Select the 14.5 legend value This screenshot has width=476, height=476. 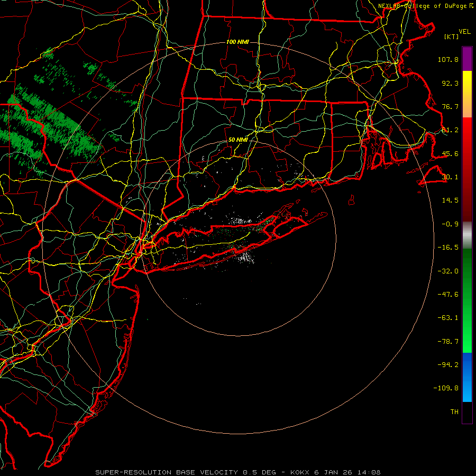[x=450, y=200]
